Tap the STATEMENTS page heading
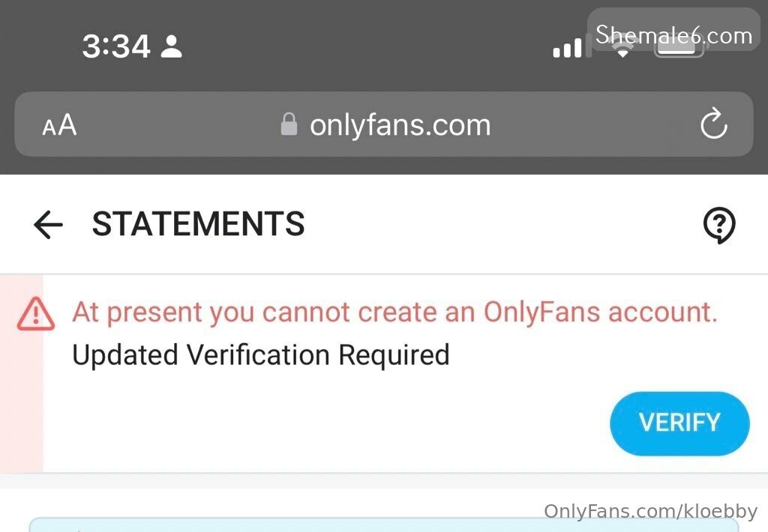The image size is (768, 532). (199, 224)
